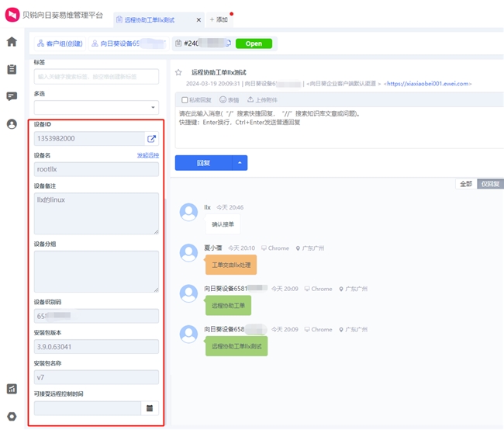Image resolution: width=504 pixels, height=430 pixels.
Task: Click the ticket title 远程协助工单llx测试
Action: 219,72
